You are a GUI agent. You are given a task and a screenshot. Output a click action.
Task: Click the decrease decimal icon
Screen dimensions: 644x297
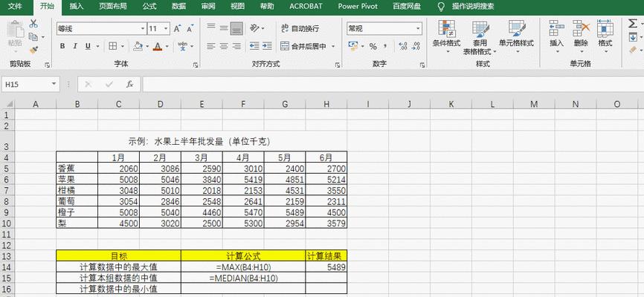(416, 46)
